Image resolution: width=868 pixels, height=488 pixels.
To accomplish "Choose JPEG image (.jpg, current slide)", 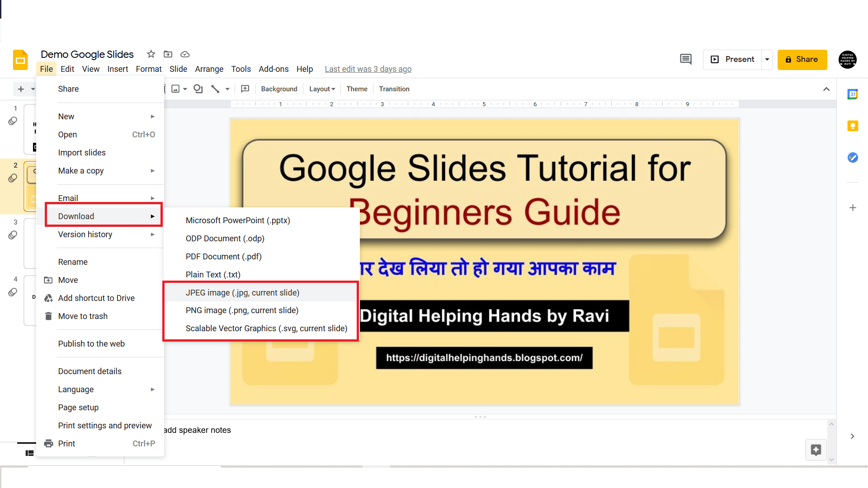I will click(242, 292).
